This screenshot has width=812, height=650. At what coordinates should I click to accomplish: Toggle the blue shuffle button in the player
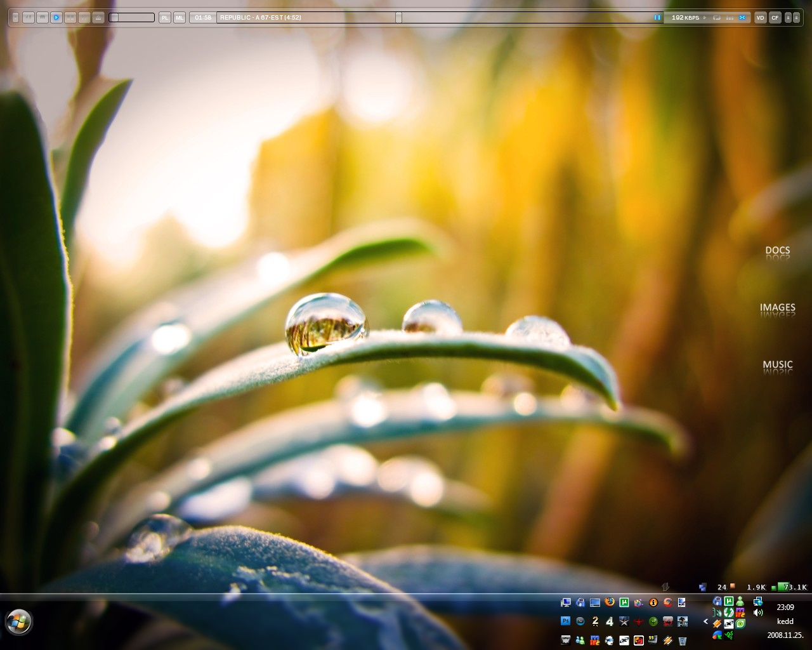click(x=742, y=17)
